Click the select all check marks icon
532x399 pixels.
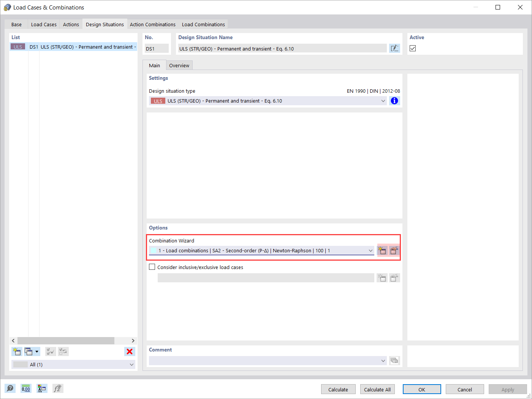coord(51,351)
